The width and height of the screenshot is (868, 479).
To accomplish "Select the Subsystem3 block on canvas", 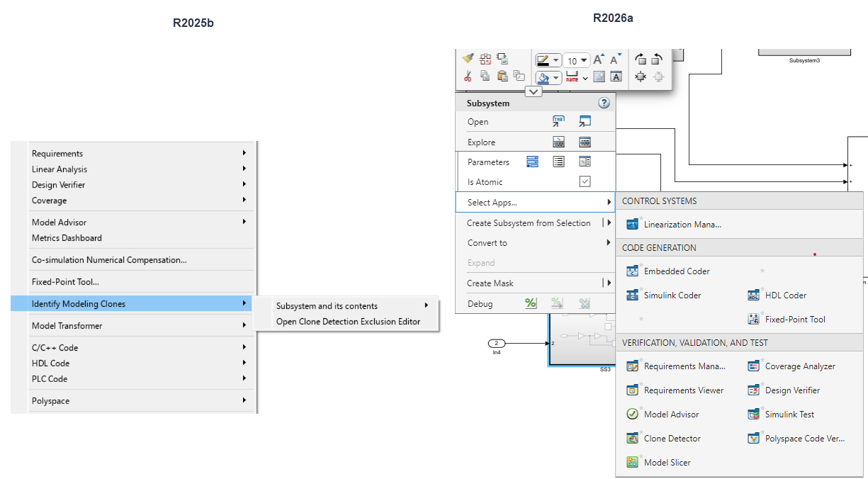I will pos(804,52).
